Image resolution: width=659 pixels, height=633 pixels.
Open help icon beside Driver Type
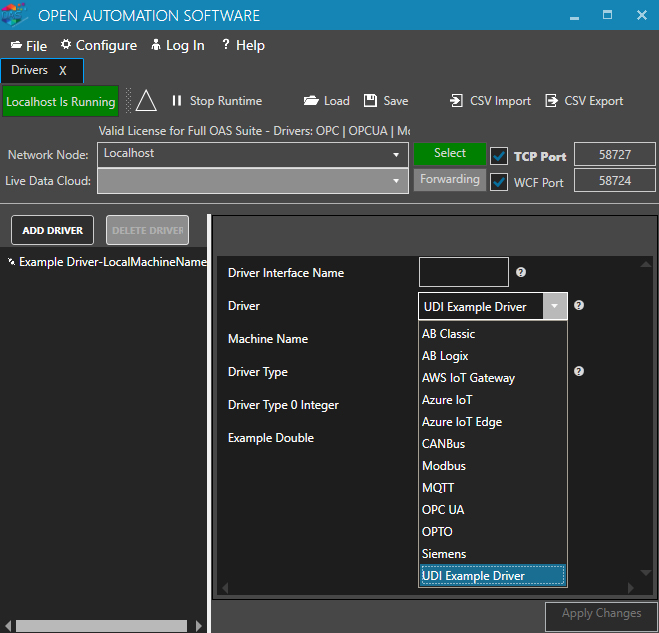(x=579, y=371)
